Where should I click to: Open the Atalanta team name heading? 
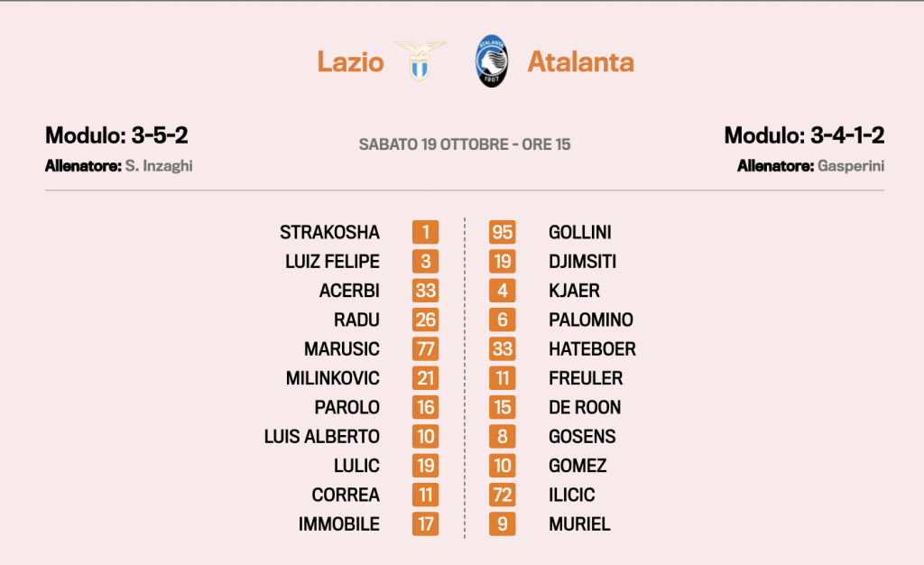coord(580,62)
